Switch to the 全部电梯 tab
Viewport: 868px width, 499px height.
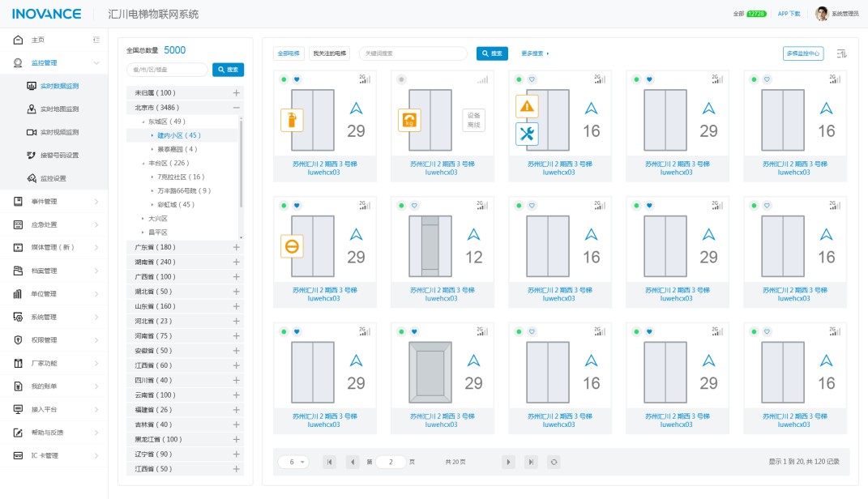click(289, 53)
